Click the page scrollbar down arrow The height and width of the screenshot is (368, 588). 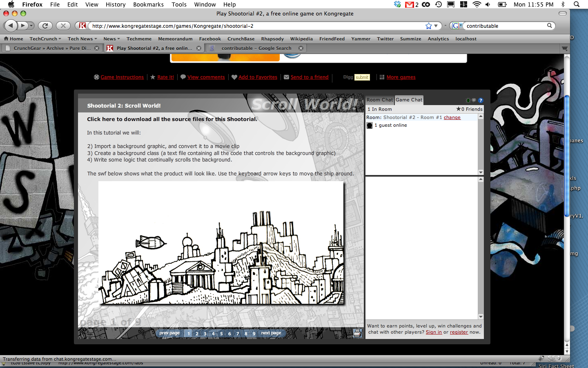click(x=567, y=352)
